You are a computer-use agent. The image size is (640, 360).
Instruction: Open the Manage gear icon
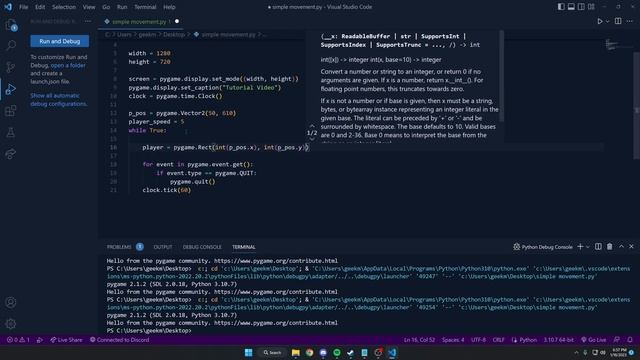(x=11, y=324)
